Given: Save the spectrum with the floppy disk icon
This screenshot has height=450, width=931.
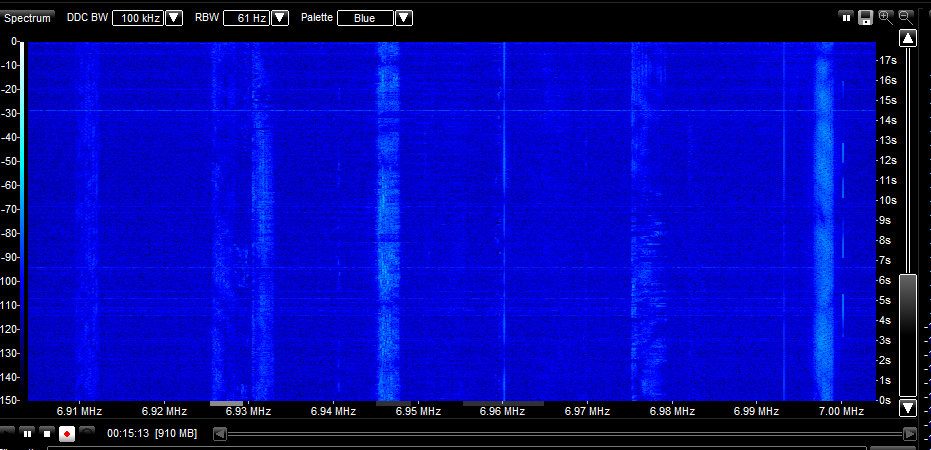Looking at the screenshot, I should [865, 18].
